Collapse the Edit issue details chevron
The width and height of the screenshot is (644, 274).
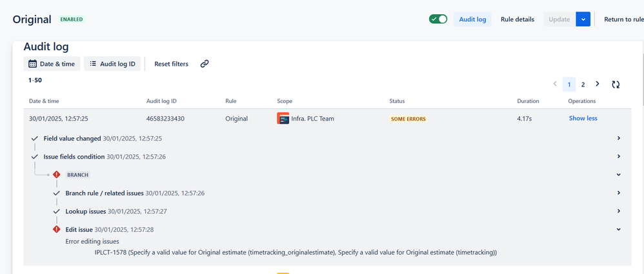(619, 229)
